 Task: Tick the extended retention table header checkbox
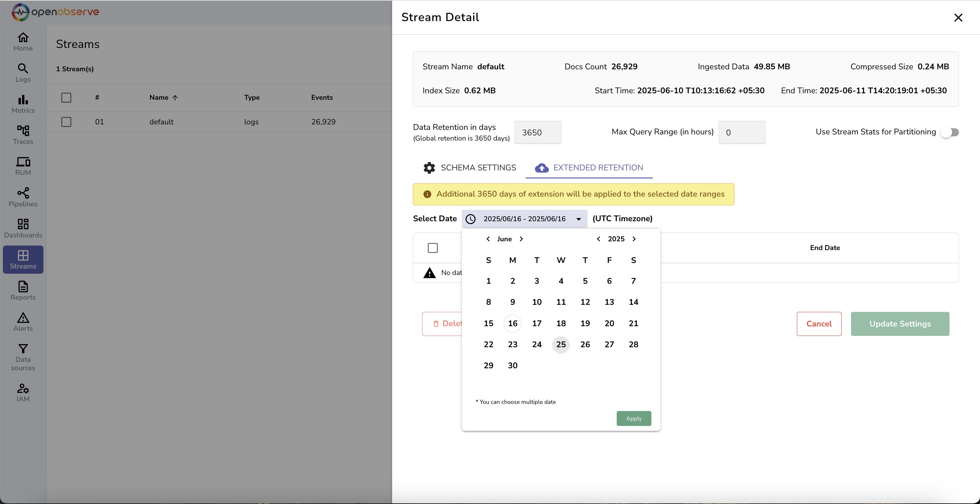click(x=433, y=247)
